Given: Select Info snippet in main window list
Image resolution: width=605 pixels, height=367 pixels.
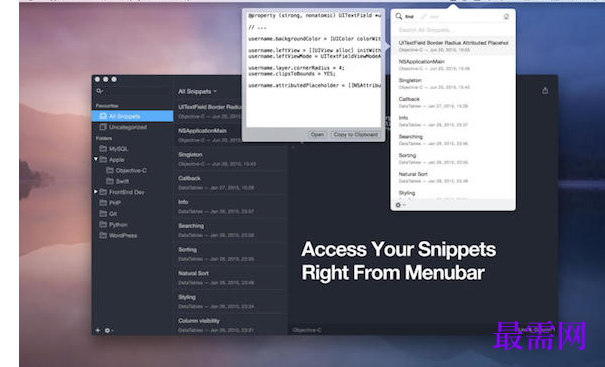Looking at the screenshot, I should tap(231, 206).
